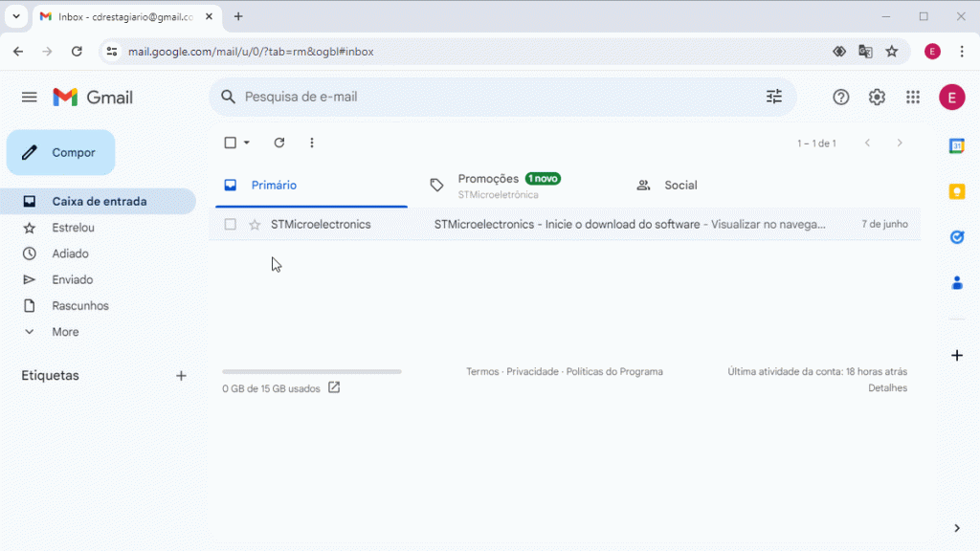The image size is (980, 551).
Task: Refresh the inbox
Action: pos(278,142)
